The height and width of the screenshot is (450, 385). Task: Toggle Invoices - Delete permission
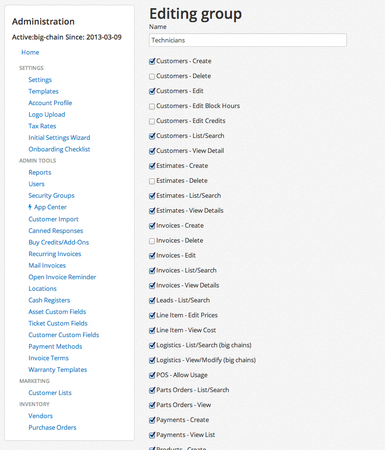click(x=152, y=241)
